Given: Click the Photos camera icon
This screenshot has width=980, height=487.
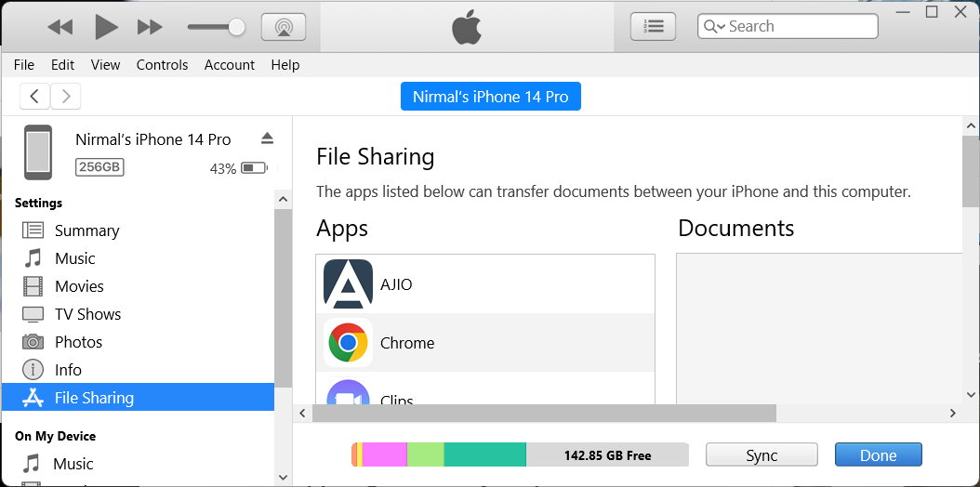Looking at the screenshot, I should tap(33, 341).
